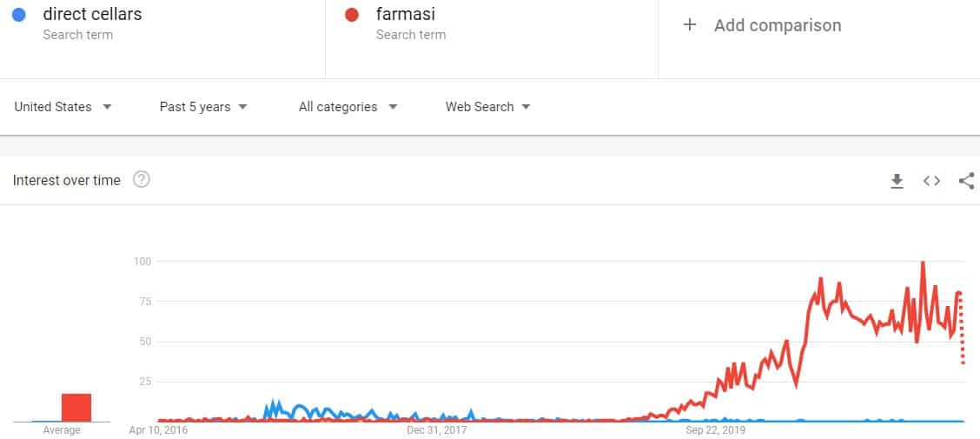Expand the United States region dropdown
Image resolution: width=980 pixels, height=439 pixels.
(63, 107)
